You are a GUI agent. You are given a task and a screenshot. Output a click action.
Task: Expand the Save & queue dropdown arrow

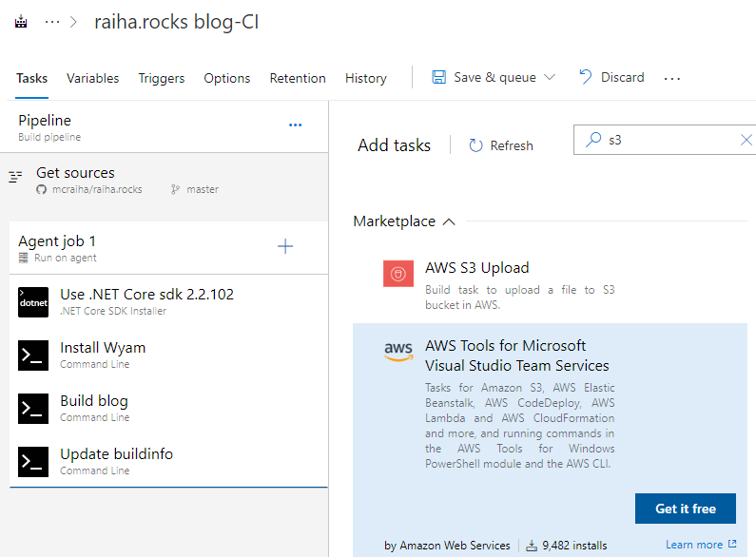tap(550, 77)
